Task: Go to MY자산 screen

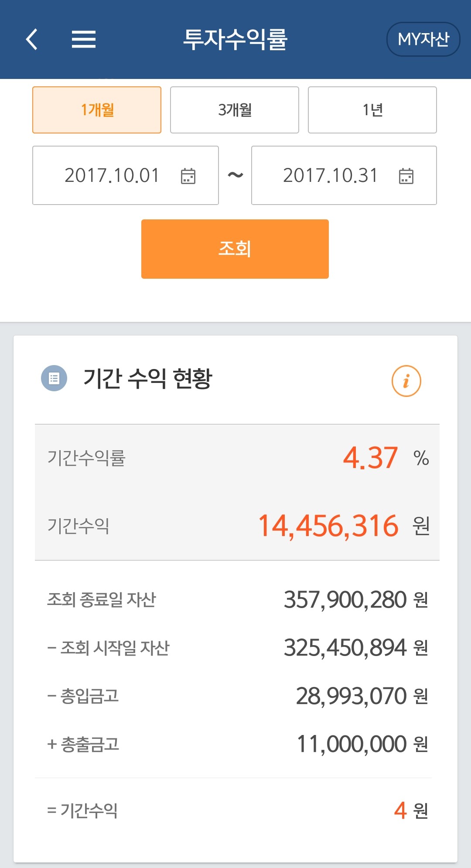Action: tap(422, 39)
